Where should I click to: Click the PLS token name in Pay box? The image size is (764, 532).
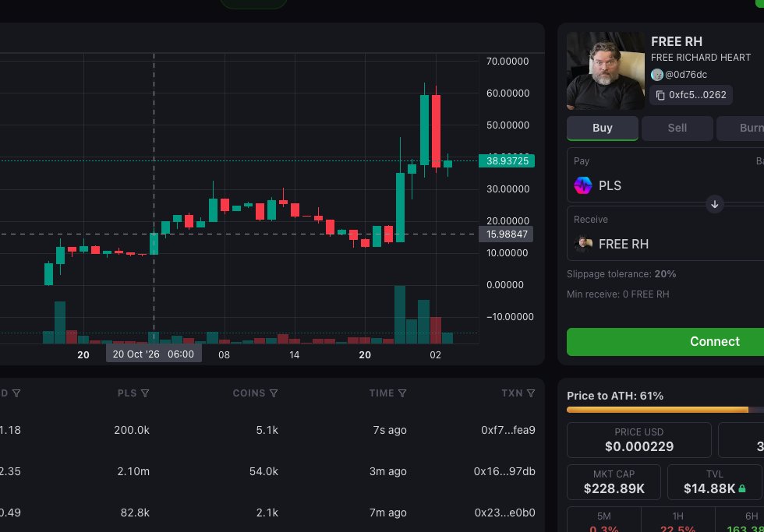(610, 185)
